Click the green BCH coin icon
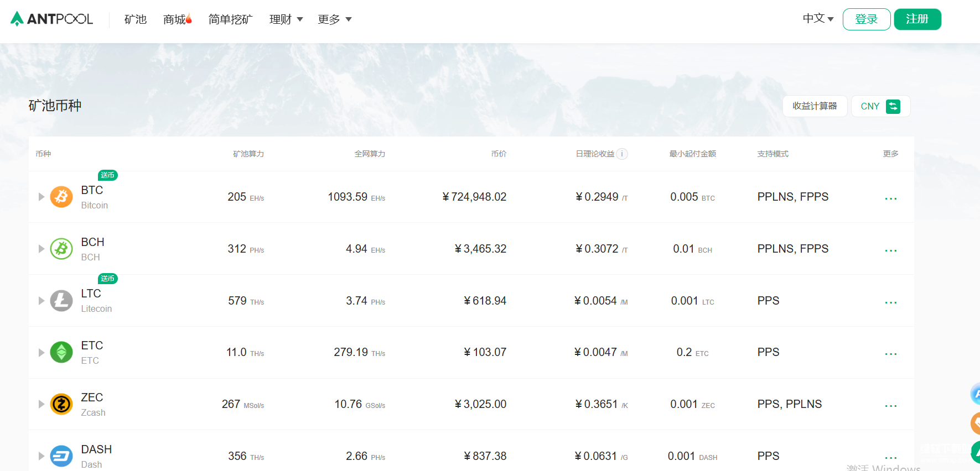The image size is (980, 471). pyautogui.click(x=61, y=249)
